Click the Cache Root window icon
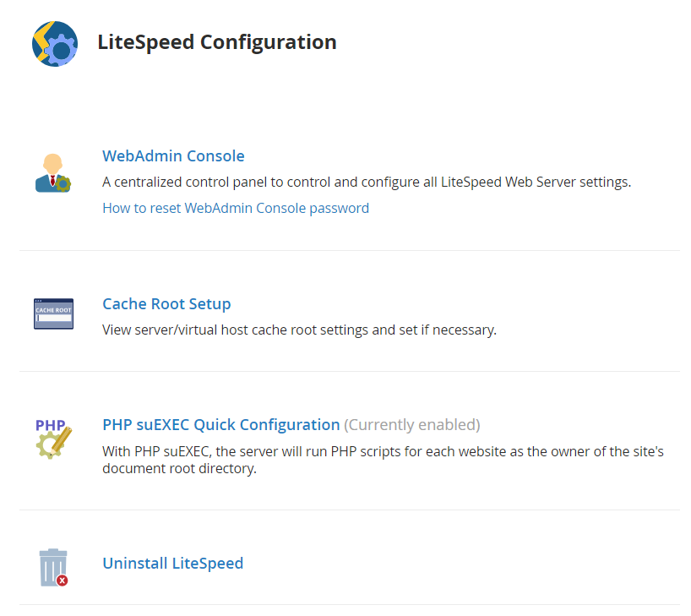The height and width of the screenshot is (616, 691). click(54, 313)
